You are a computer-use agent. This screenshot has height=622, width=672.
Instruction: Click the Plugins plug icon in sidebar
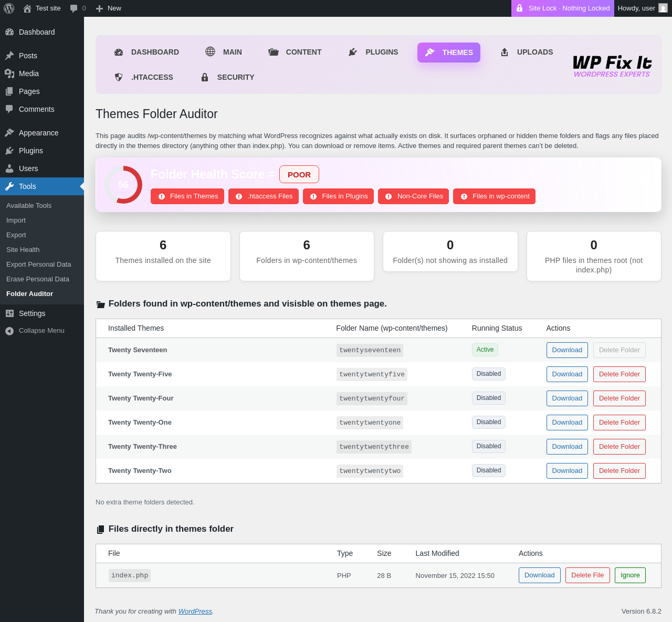tap(9, 151)
